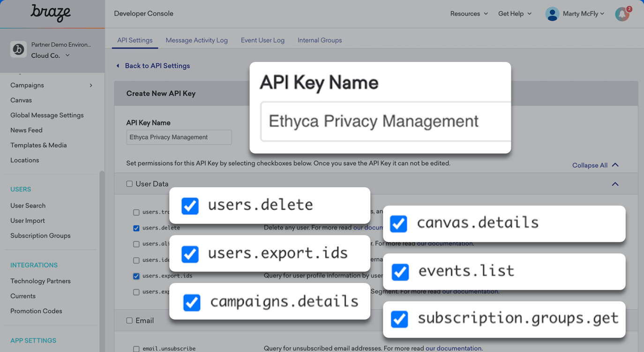Uncheck the users.export.ids checkbox in the list
Image resolution: width=644 pixels, height=352 pixels.
point(136,276)
